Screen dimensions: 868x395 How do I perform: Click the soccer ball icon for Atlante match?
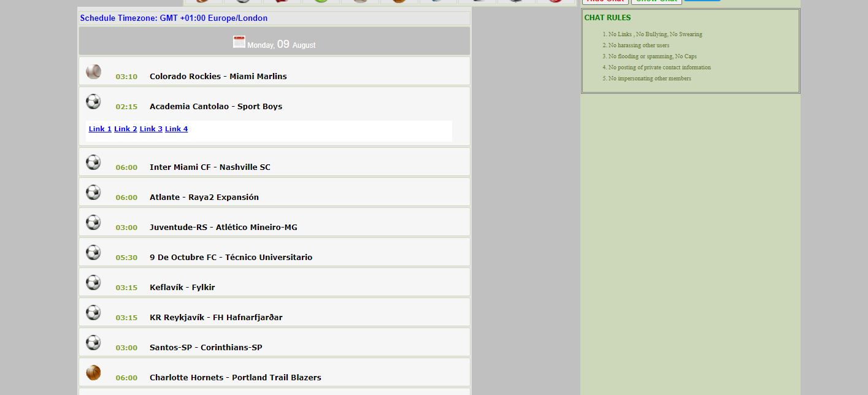(x=93, y=193)
